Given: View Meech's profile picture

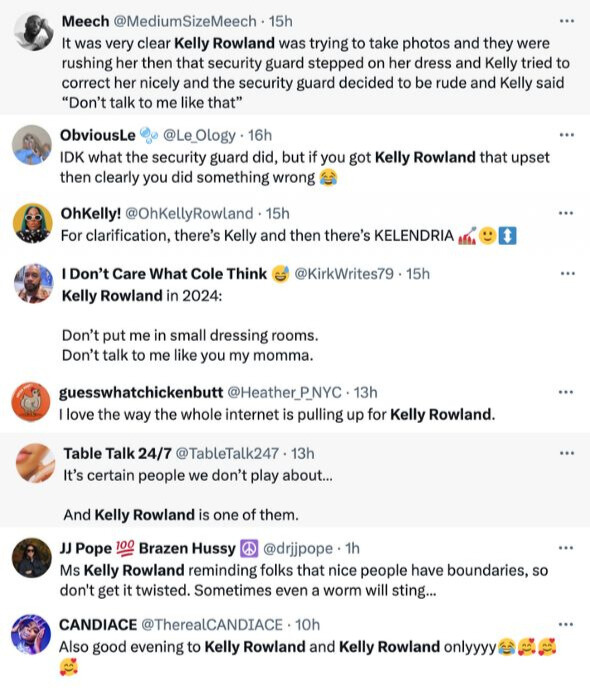Looking at the screenshot, I should 33,31.
